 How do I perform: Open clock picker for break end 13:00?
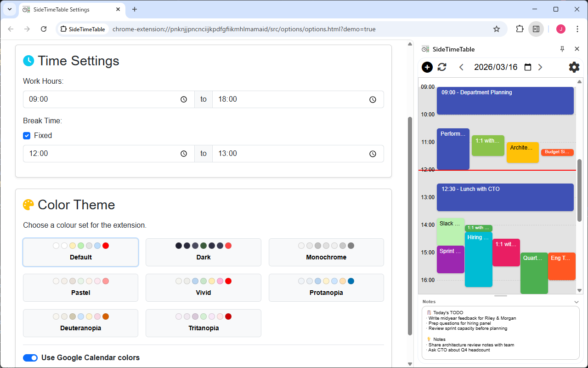373,154
